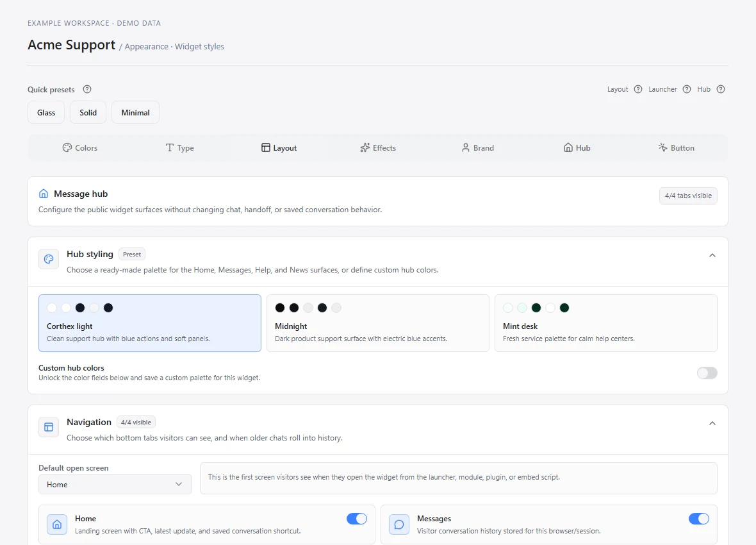
Task: Go to the Effects tab
Action: point(378,147)
